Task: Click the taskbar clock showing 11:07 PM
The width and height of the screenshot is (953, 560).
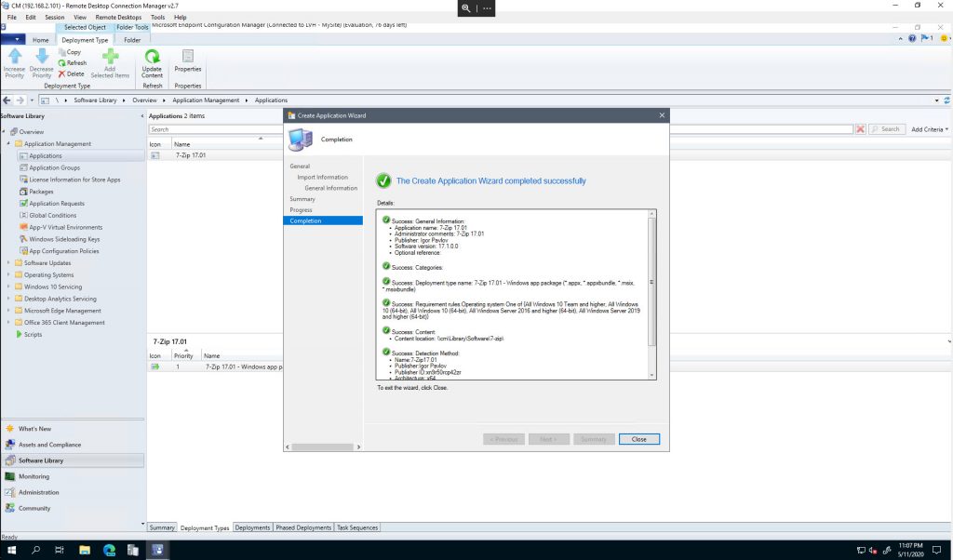Action: [x=910, y=550]
